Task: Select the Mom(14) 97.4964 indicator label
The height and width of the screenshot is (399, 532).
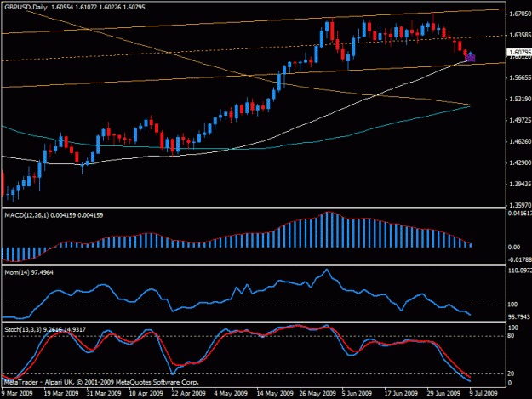Action: point(29,272)
